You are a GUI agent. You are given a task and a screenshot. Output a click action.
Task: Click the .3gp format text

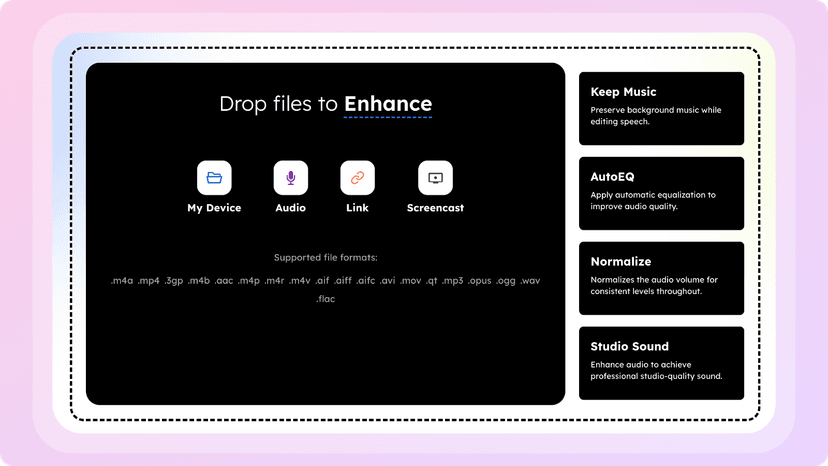pos(174,281)
